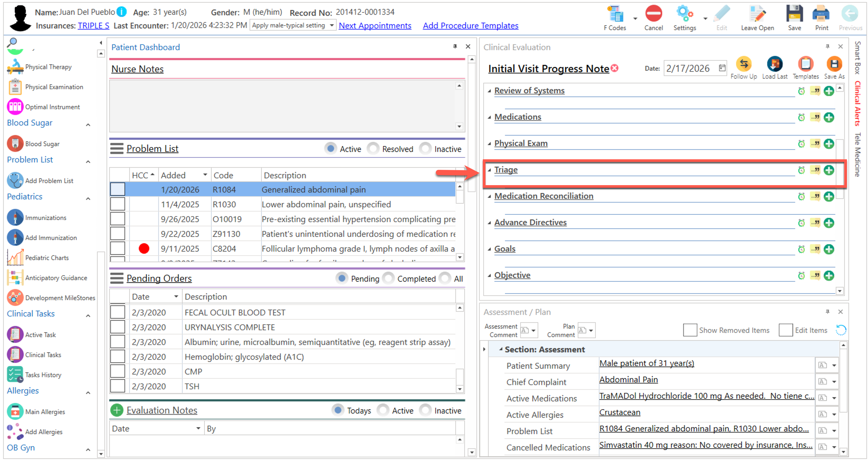This screenshot has height=461, width=868.
Task: Click the Next Appointments link
Action: coord(375,26)
